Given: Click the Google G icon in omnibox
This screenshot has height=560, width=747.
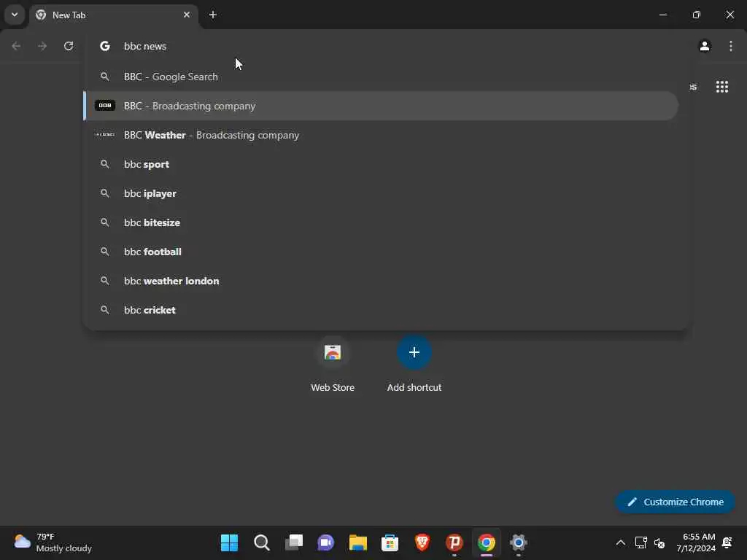Looking at the screenshot, I should pos(105,46).
